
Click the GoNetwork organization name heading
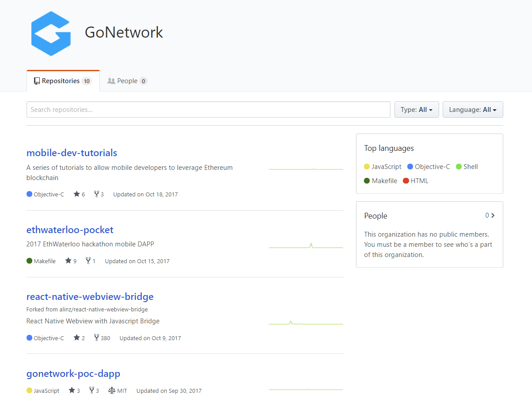point(124,33)
